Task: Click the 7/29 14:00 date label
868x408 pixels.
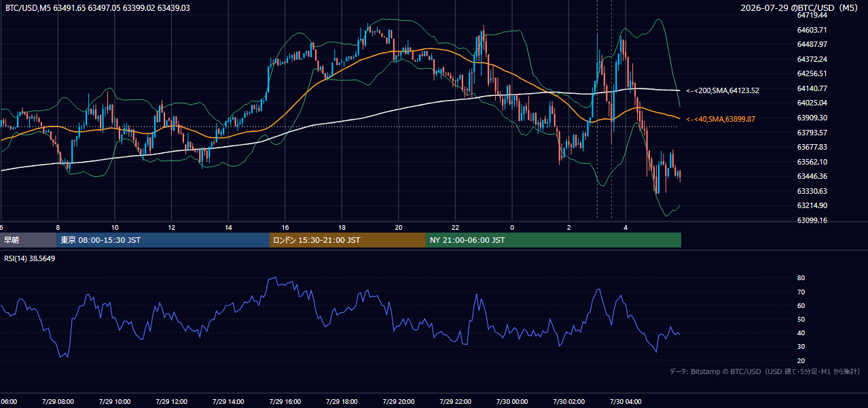Action: (x=228, y=402)
